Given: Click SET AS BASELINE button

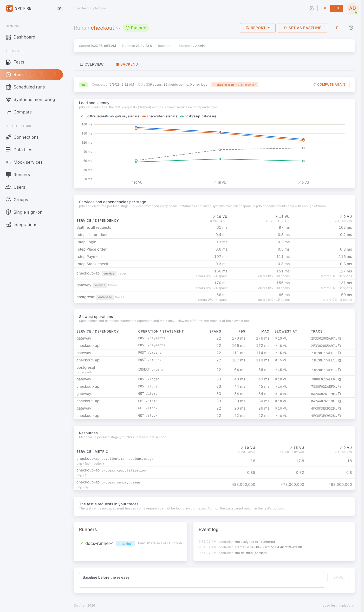Looking at the screenshot, I should click(302, 28).
